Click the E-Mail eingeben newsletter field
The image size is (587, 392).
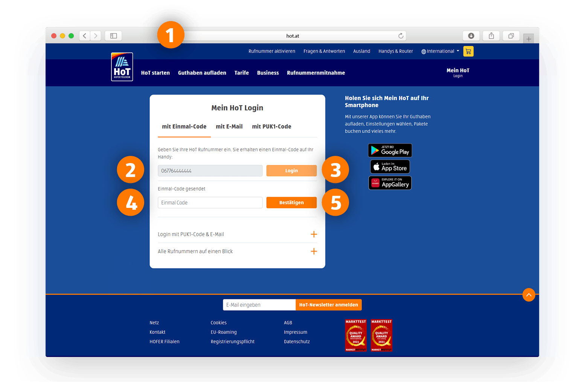click(x=259, y=305)
